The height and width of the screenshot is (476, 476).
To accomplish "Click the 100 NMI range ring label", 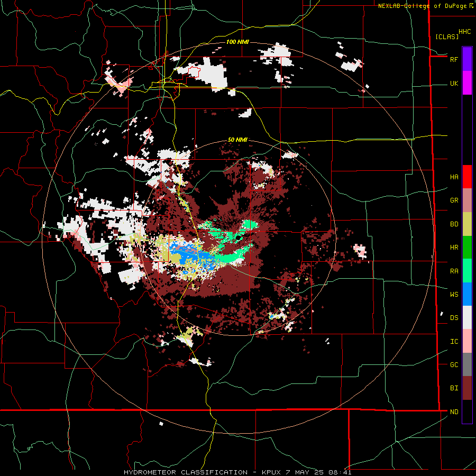I will 237,42.
